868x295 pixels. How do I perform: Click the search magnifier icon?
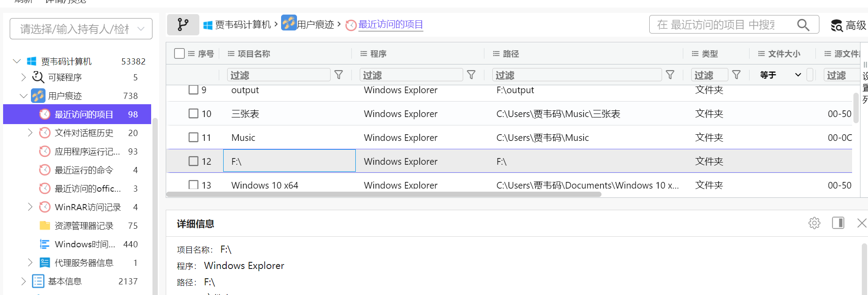[x=803, y=25]
